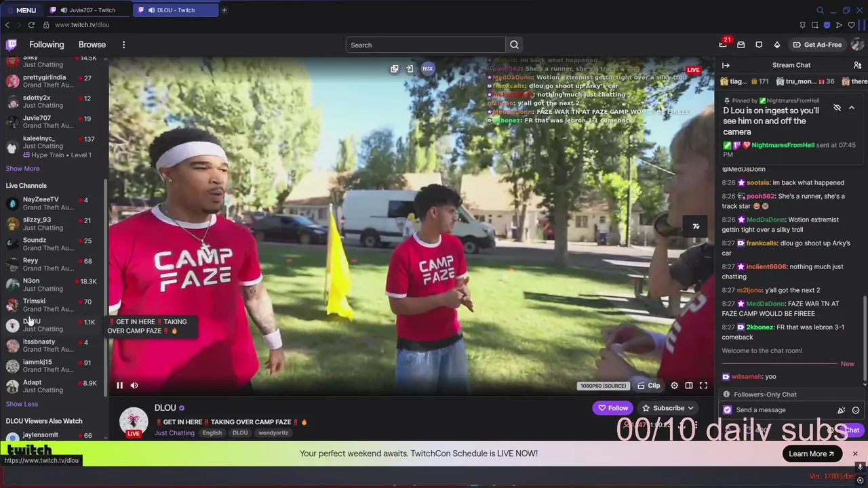Click the RGX badge atop the video
Viewport: 868px width, 488px height.
[428, 68]
